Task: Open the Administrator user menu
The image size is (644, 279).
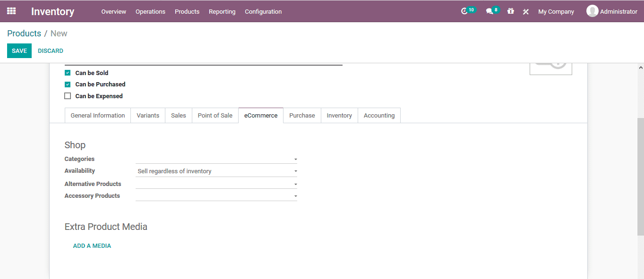Action: (612, 11)
